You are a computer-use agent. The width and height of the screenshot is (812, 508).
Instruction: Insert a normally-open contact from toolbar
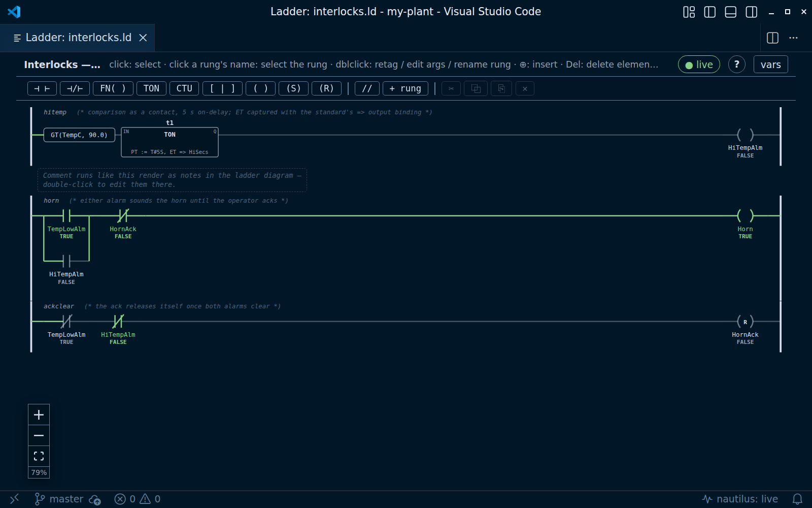[x=42, y=88]
